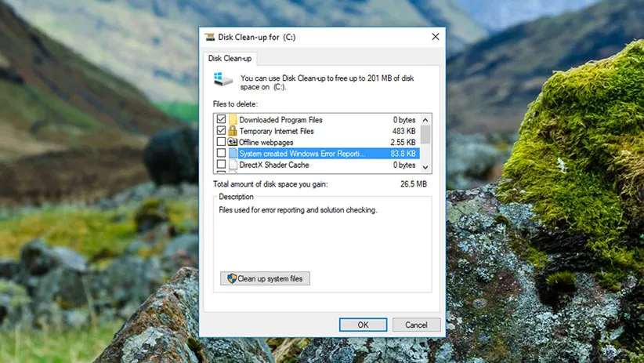Click the Disk Clean-up title bar icon
644x363 pixels.
tap(209, 37)
